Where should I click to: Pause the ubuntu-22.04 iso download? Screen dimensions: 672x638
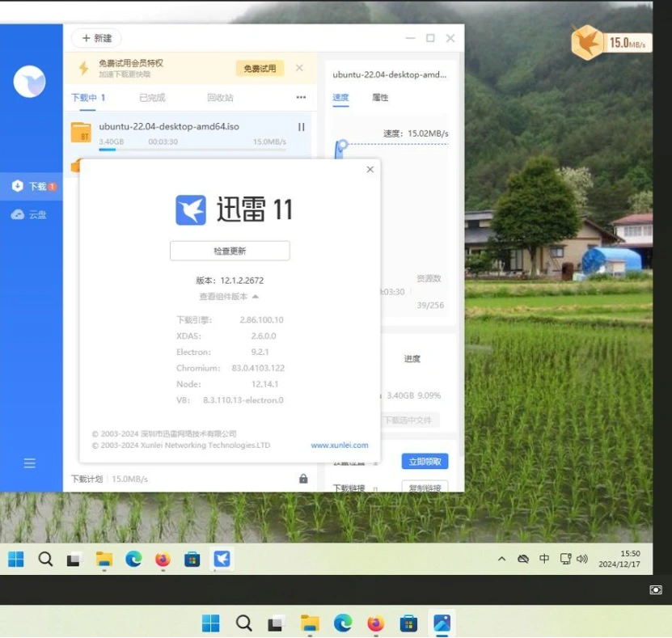pyautogui.click(x=302, y=127)
